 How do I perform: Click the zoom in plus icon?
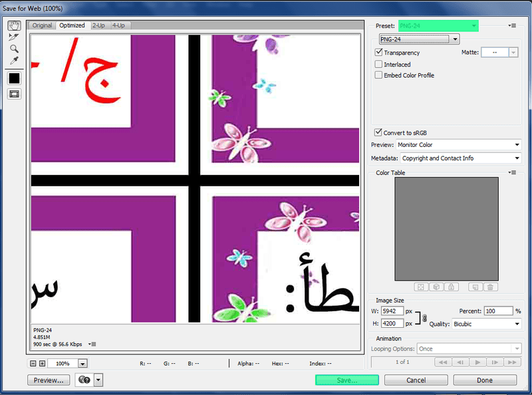pos(42,364)
